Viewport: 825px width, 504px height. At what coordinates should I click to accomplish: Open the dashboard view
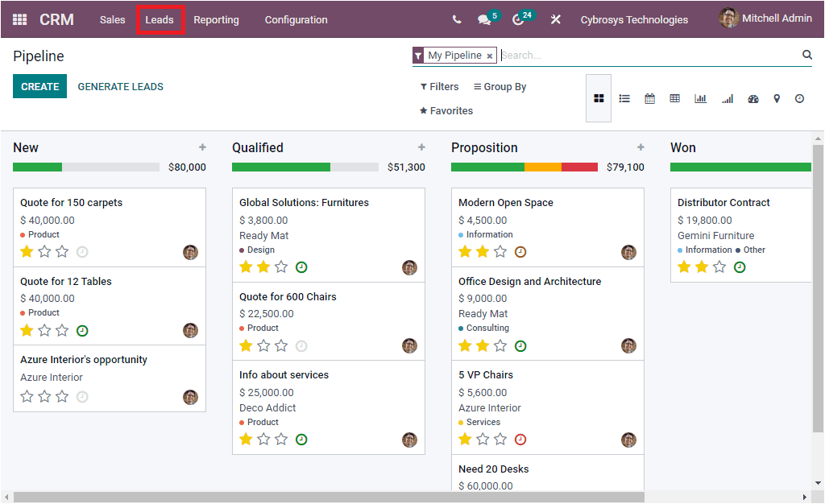pos(752,98)
